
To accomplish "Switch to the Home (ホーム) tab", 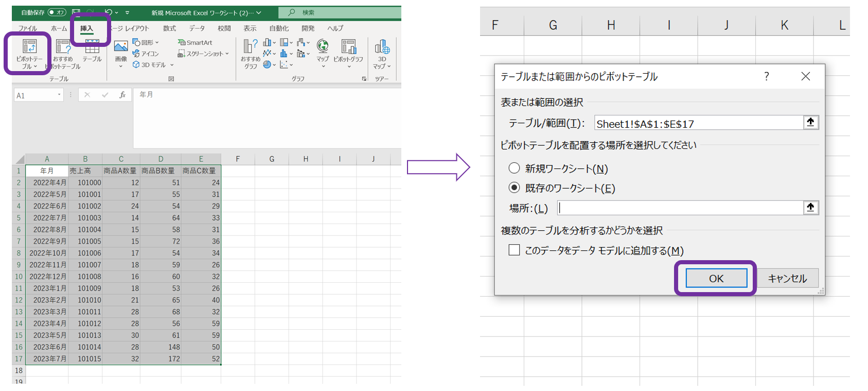I will coord(59,28).
